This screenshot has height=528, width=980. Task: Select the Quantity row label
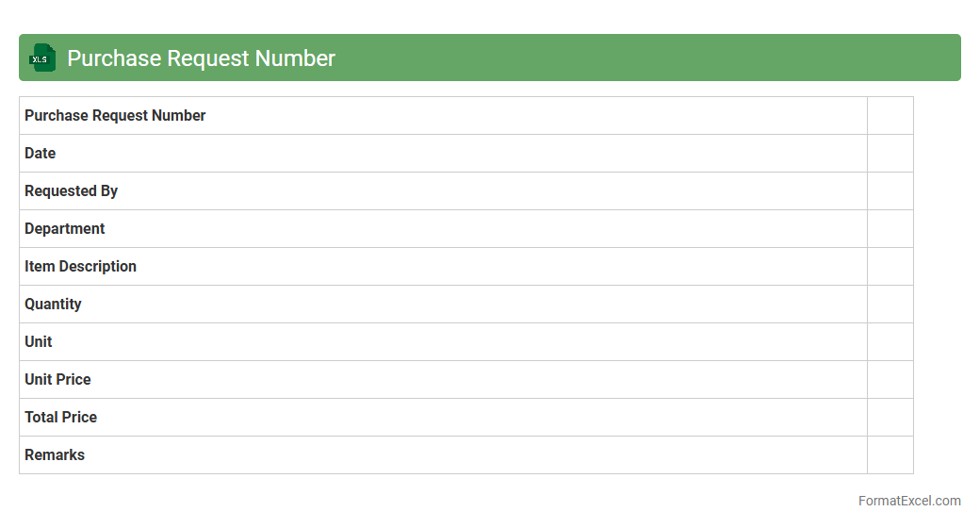coord(54,304)
